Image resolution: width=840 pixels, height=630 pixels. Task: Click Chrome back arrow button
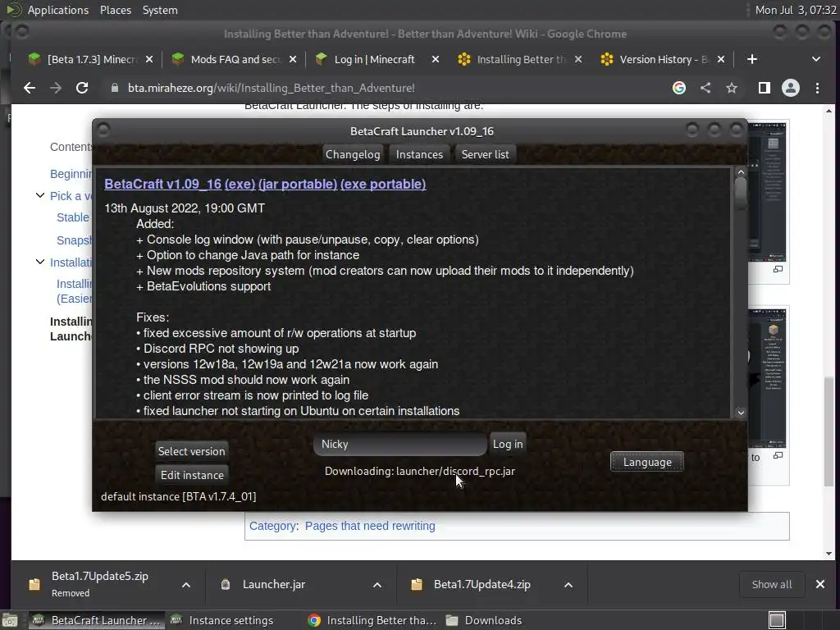tap(30, 88)
